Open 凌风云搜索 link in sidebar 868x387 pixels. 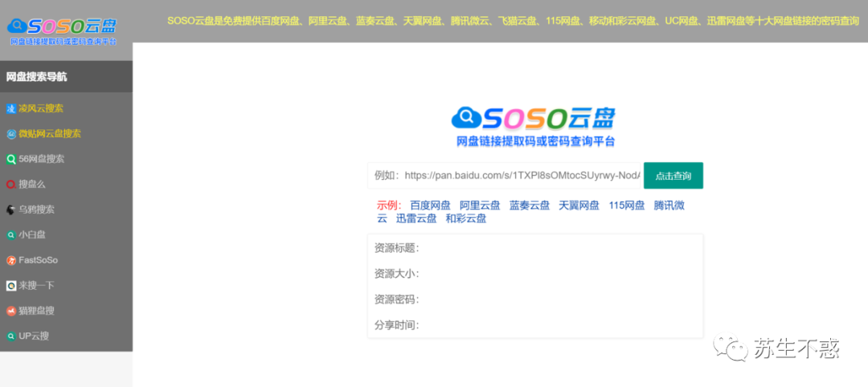pos(41,109)
